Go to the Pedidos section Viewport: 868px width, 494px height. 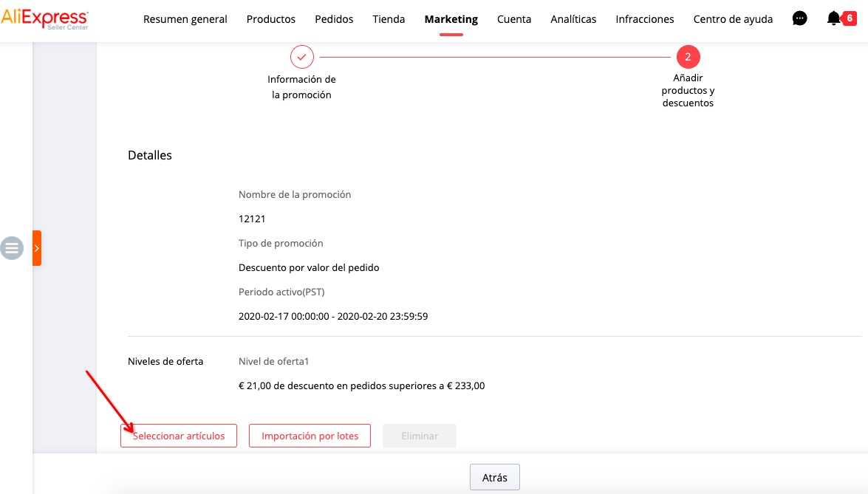tap(334, 19)
